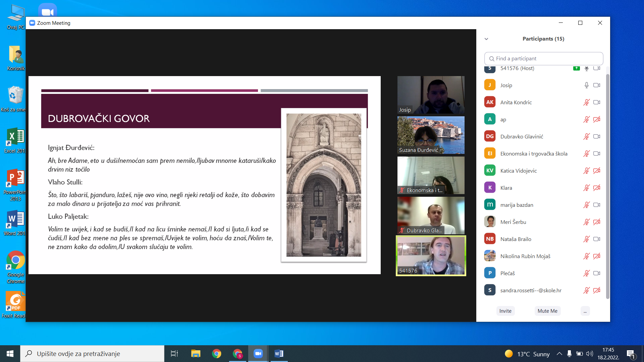Click Nikolina Rubin Mojaš's muted microphone icon
This screenshot has width=644, height=362.
tap(586, 256)
